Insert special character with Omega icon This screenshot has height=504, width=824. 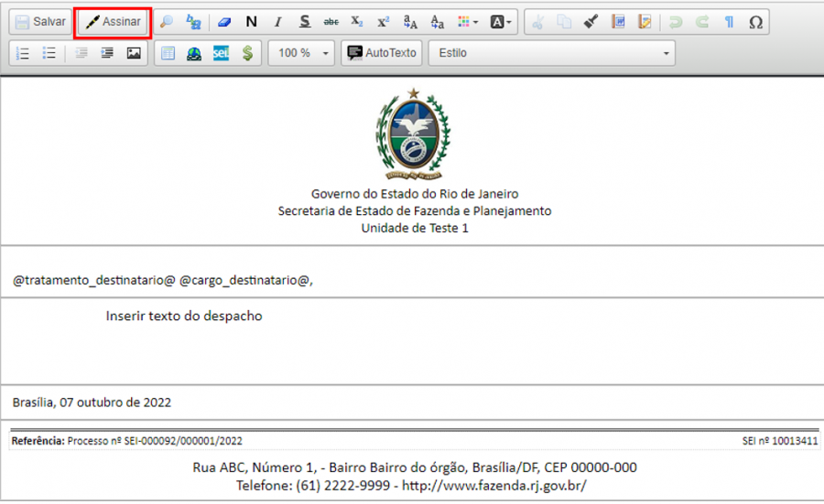click(755, 22)
